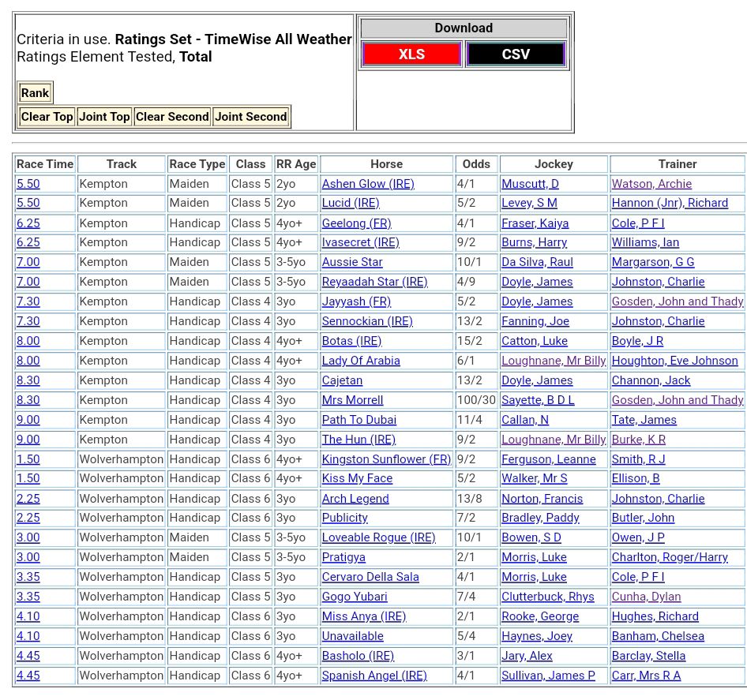This screenshot has height=700, width=747.
Task: Open trainer Houghton, Eve Johnson
Action: (x=674, y=361)
